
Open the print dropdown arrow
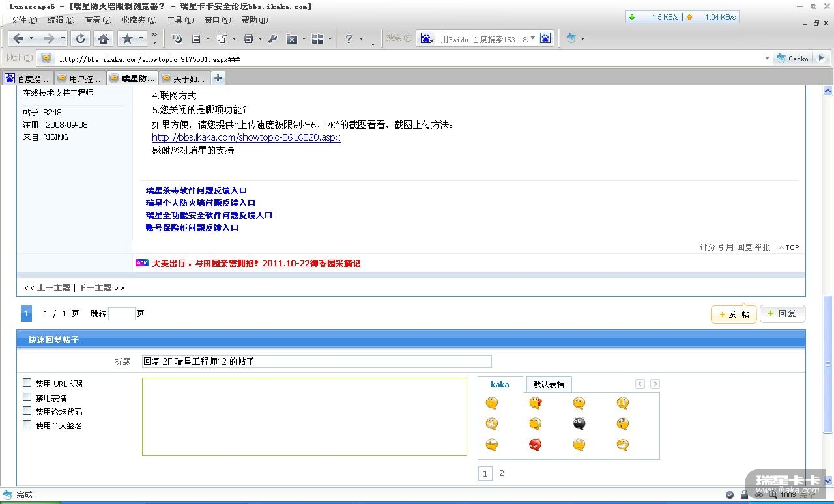pos(259,38)
